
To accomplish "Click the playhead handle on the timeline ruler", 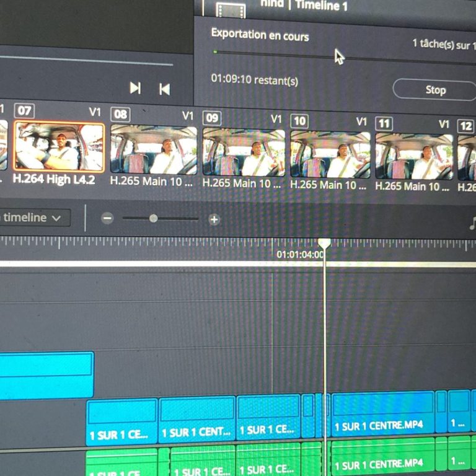I will (x=324, y=244).
